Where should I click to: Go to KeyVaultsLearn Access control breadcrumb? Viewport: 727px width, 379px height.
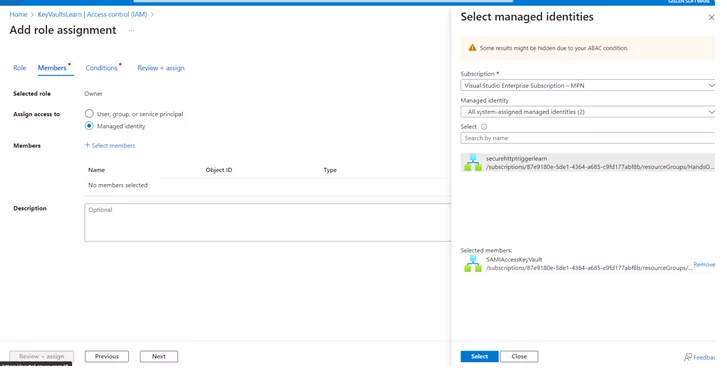tap(92, 14)
